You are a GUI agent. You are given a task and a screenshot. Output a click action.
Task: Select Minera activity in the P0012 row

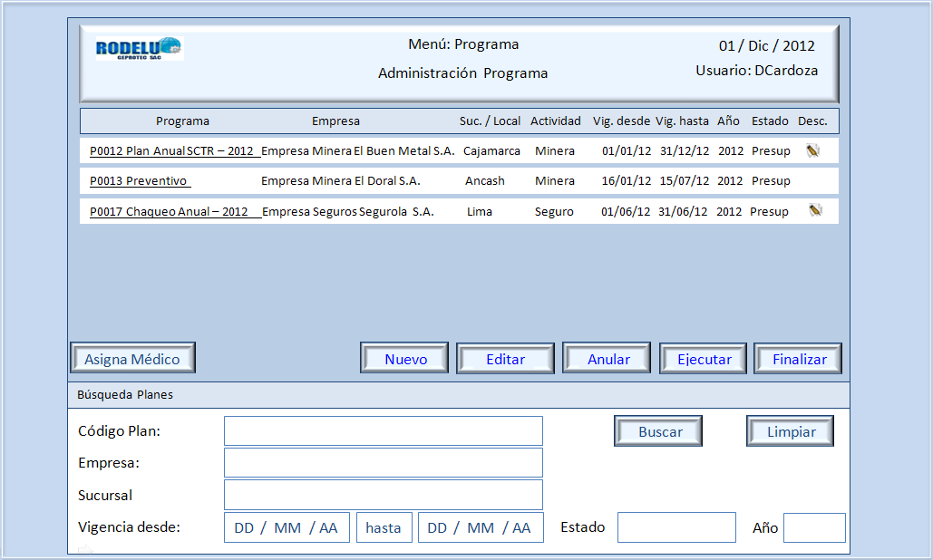point(555,151)
